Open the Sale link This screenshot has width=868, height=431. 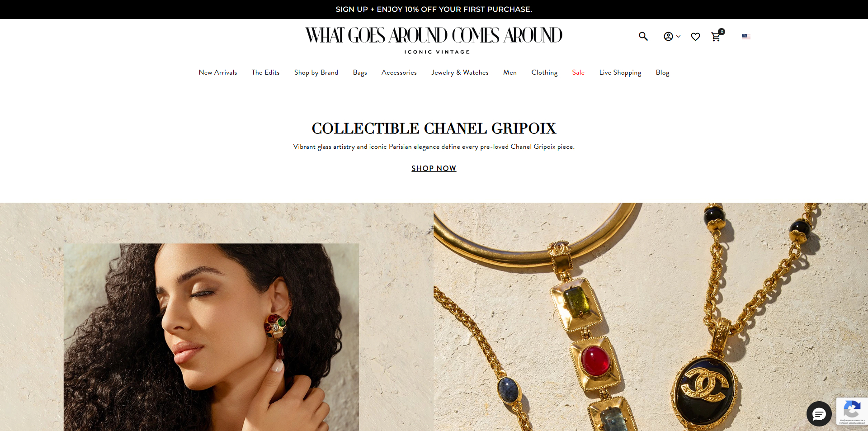tap(578, 72)
